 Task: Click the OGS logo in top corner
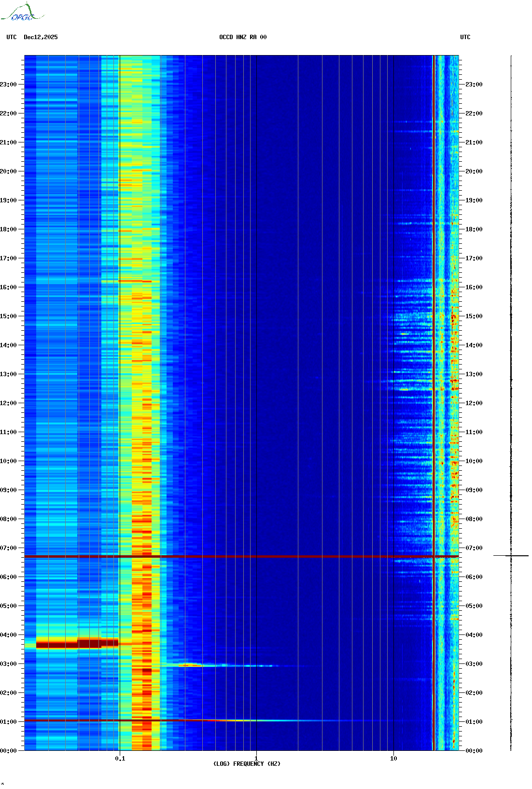tap(22, 13)
